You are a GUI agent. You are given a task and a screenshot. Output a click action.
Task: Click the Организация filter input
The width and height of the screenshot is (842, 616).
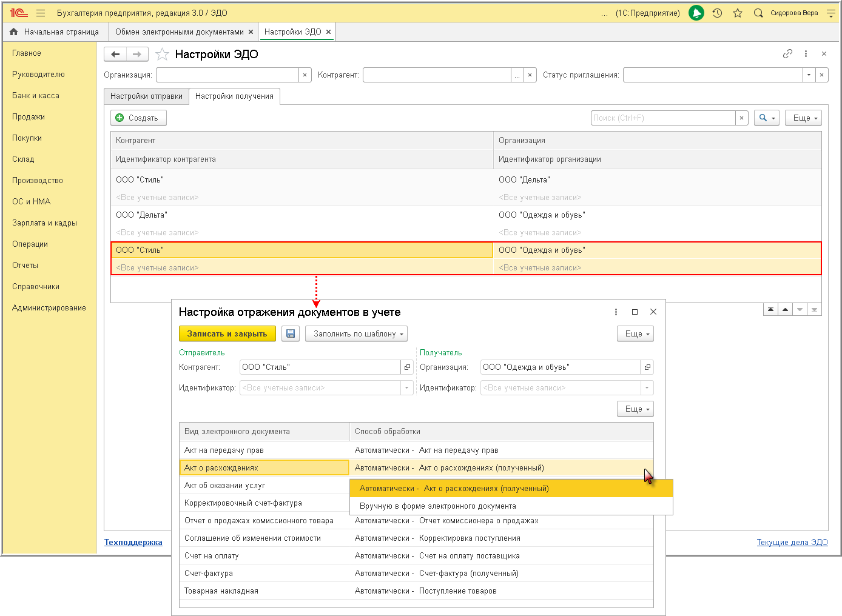click(x=227, y=75)
